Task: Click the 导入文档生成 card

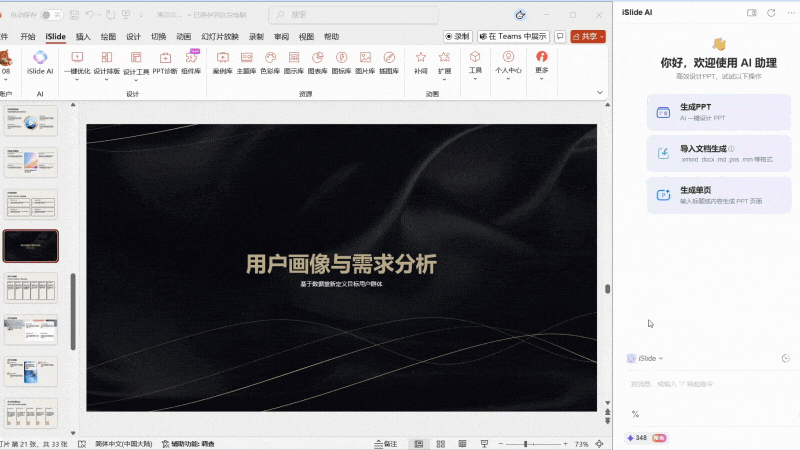Action: click(x=719, y=154)
